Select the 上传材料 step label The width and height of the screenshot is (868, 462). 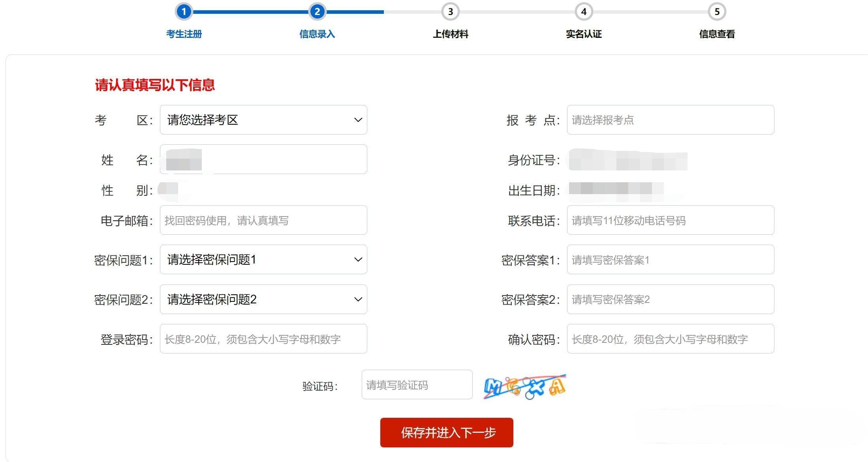point(450,34)
